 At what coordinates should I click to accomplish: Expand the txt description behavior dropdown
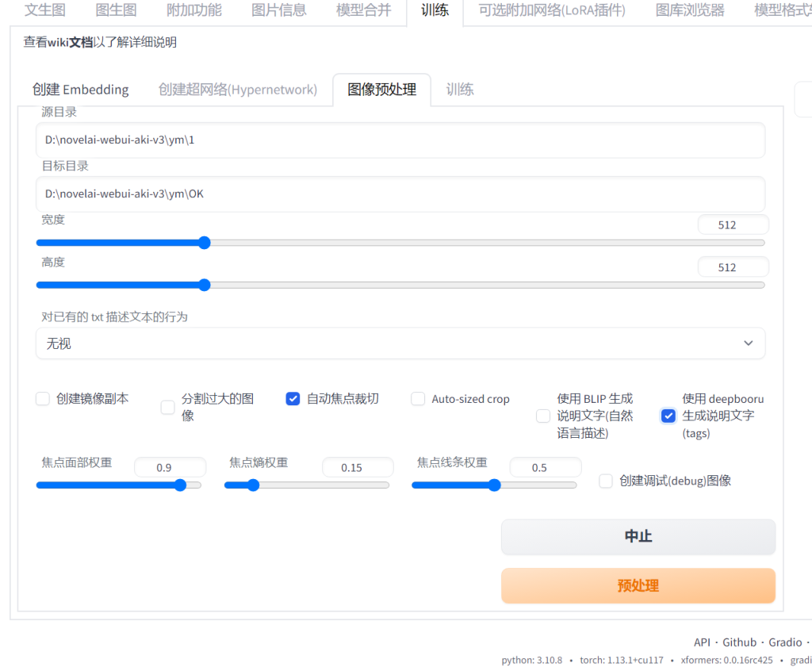coord(400,343)
